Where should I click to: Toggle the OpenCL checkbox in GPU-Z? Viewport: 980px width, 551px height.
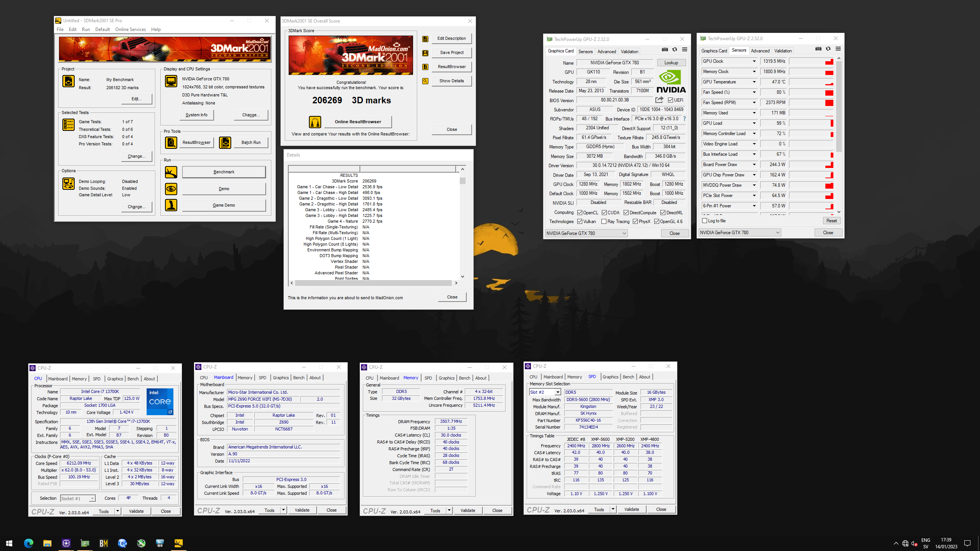pos(580,213)
